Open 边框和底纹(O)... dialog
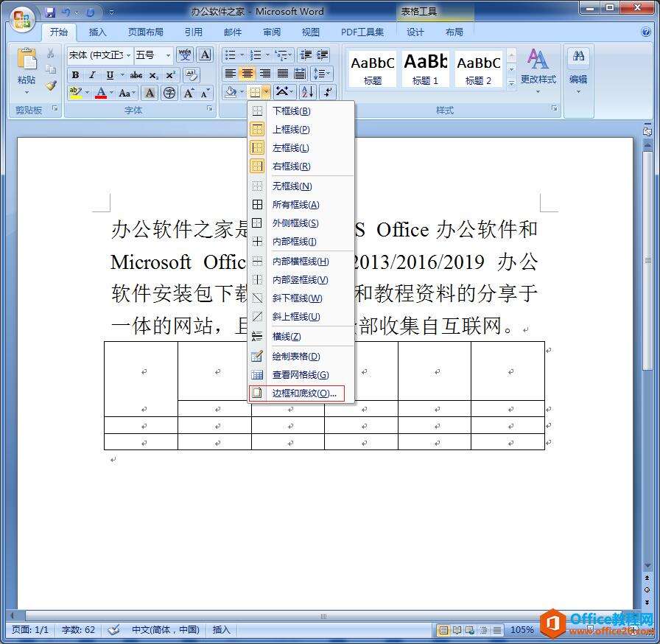660x644 pixels. [301, 393]
